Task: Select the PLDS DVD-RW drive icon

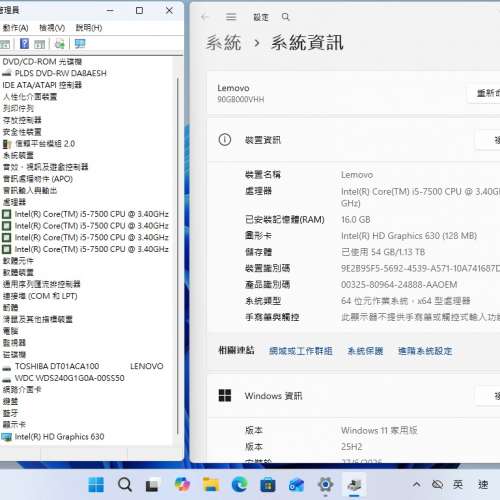Action: (7, 73)
